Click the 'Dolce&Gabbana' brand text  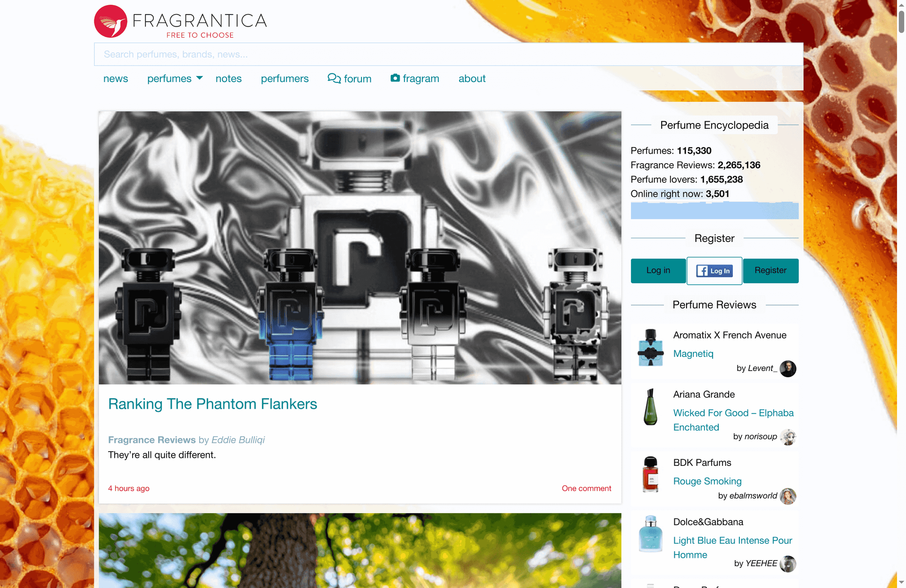(x=708, y=522)
